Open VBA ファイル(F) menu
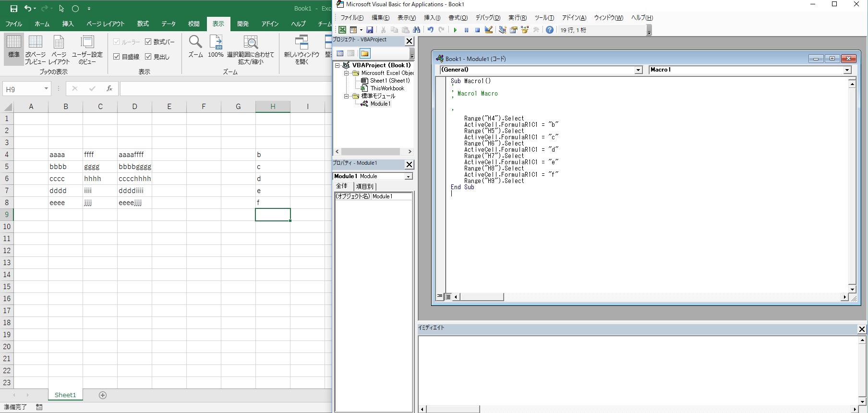Viewport: 868px width, 413px height. (352, 18)
